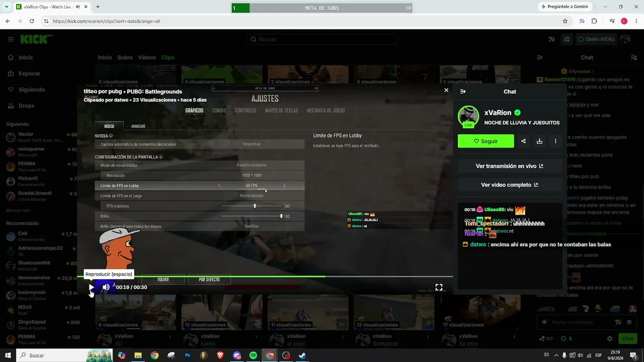Collapse the clip's Chat panel
The image size is (644, 362).
pos(463,92)
